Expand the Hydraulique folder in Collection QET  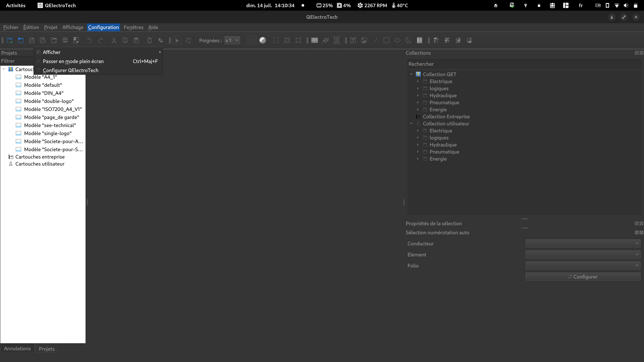click(418, 95)
